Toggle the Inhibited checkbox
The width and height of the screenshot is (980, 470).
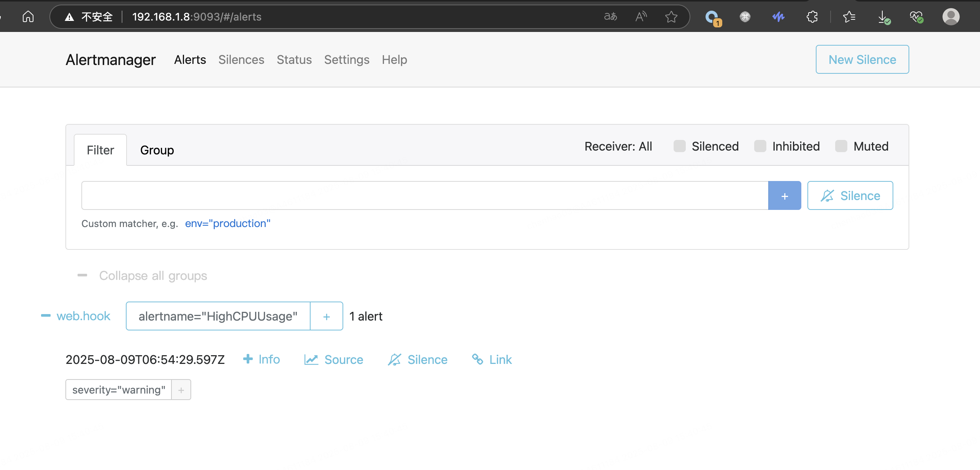coord(760,146)
